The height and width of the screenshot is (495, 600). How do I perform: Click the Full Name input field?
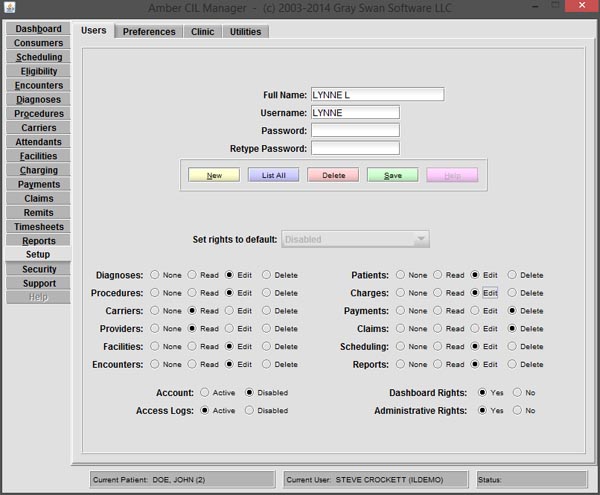point(377,95)
